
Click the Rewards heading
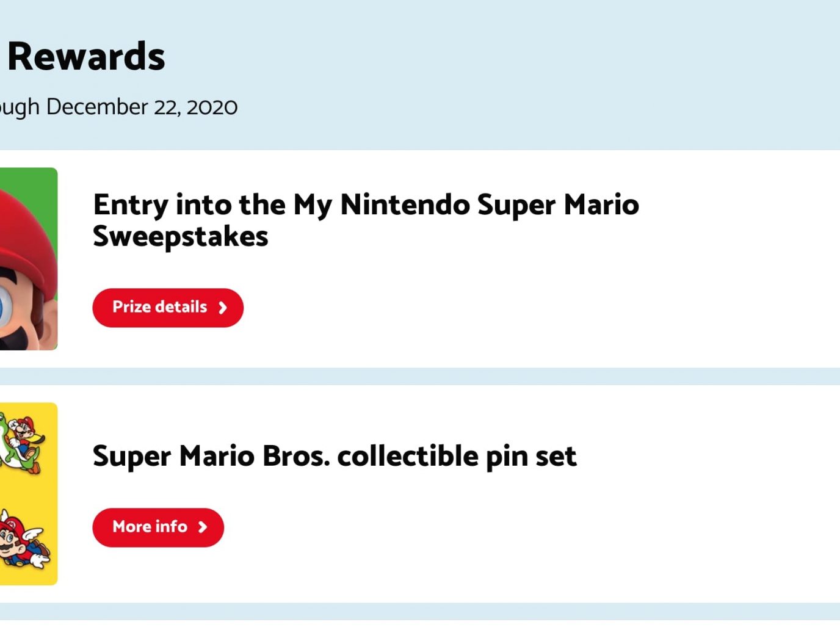86,56
